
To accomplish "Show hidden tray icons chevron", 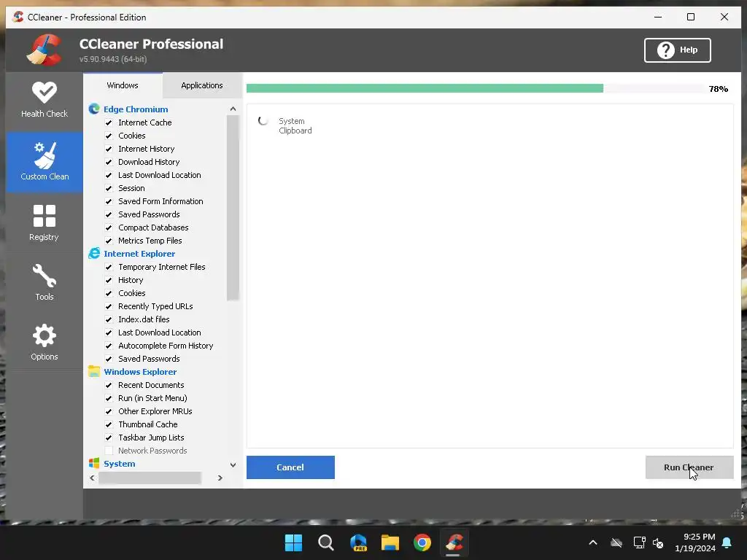I will point(593,542).
